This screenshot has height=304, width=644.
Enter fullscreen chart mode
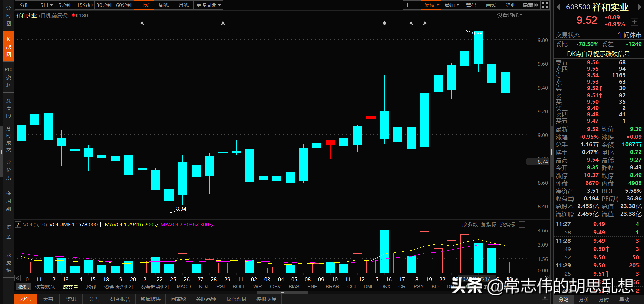pos(545,5)
